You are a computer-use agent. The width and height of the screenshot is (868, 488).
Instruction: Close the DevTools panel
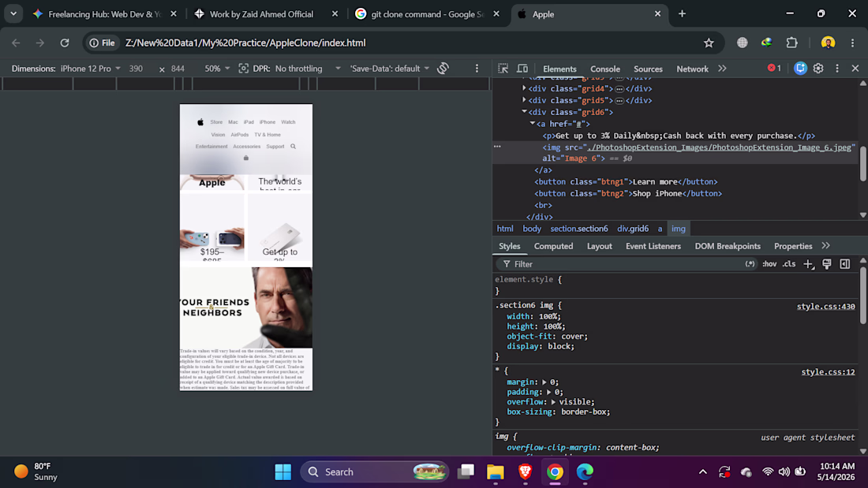(855, 69)
